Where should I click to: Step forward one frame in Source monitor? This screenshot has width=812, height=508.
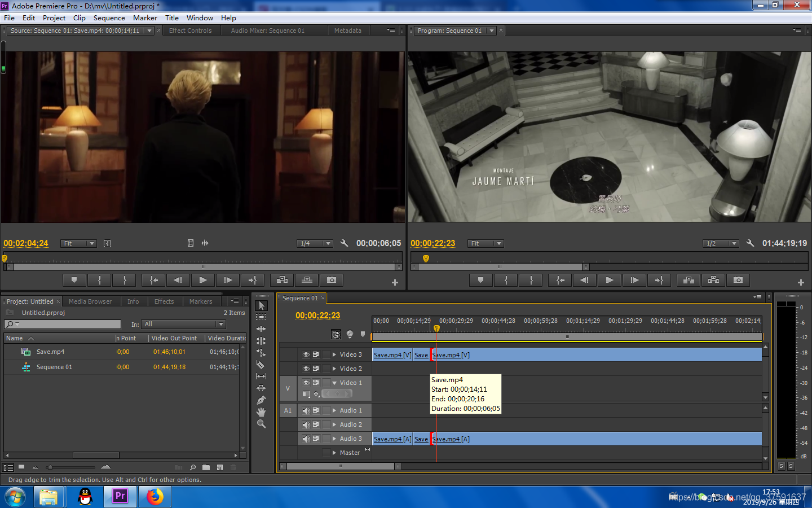pyautogui.click(x=228, y=280)
